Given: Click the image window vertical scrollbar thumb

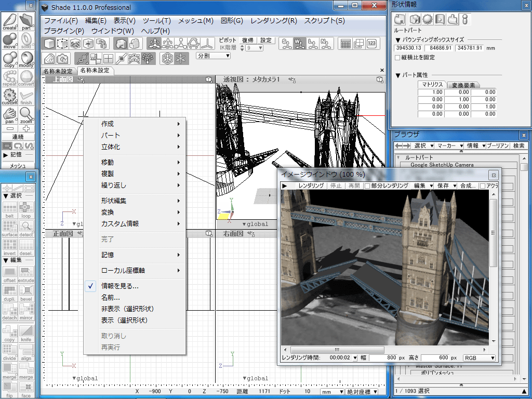Looking at the screenshot, I should pos(493,233).
